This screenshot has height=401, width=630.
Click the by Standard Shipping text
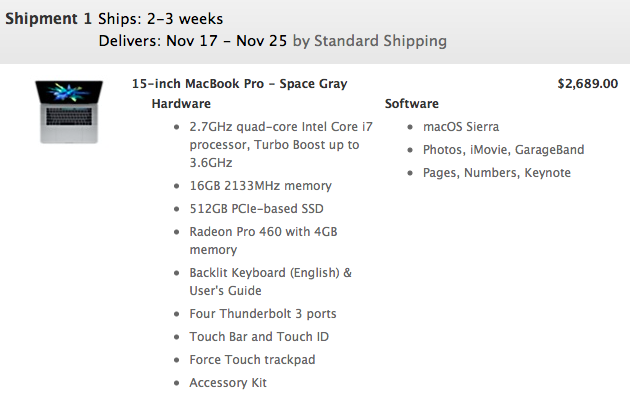(x=370, y=41)
